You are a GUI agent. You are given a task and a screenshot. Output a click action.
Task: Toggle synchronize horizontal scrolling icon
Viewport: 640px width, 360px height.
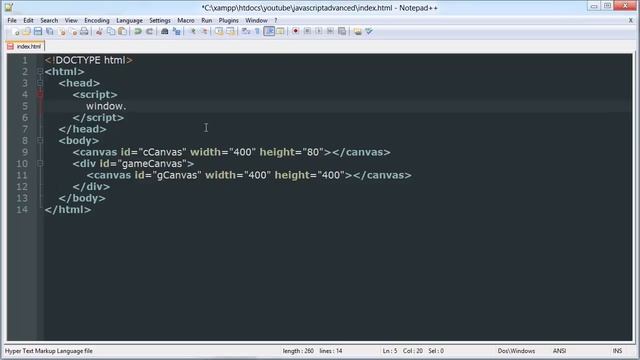pyautogui.click(x=231, y=31)
